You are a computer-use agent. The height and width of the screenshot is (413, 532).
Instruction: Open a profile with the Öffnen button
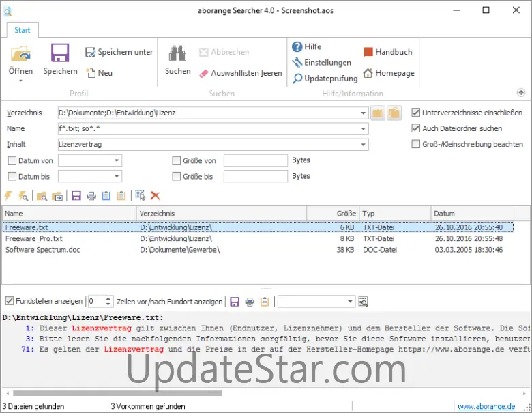[x=20, y=60]
